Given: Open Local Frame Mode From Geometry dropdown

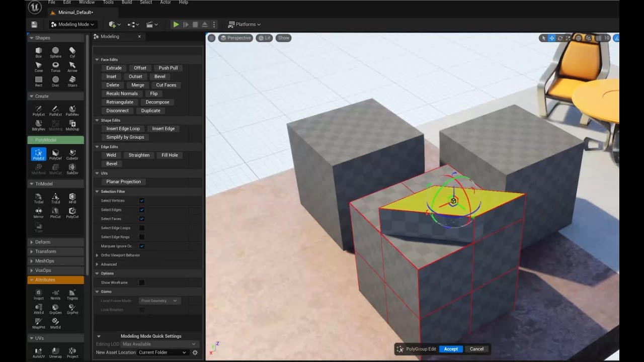Looking at the screenshot, I should click(159, 301).
